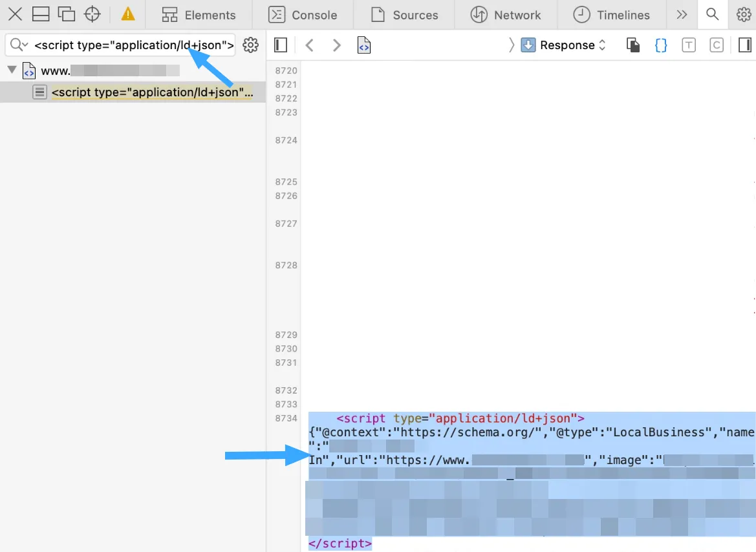The width and height of the screenshot is (756, 552).
Task: Open the Timelines tab
Action: (x=611, y=15)
